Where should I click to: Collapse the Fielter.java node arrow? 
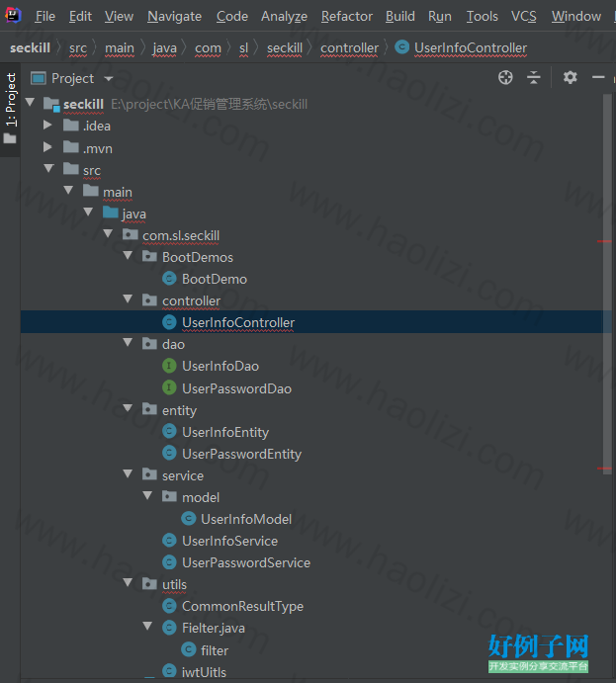147,627
